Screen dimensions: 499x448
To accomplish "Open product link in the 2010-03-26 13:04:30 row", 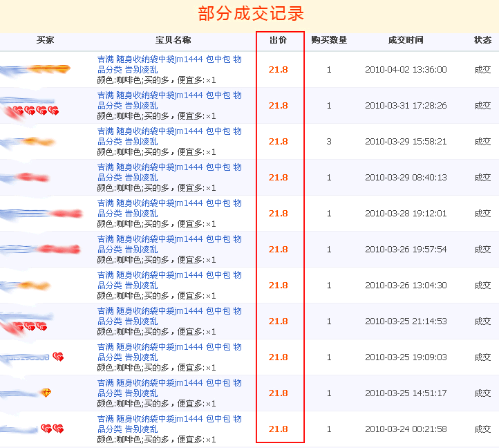I will point(169,280).
